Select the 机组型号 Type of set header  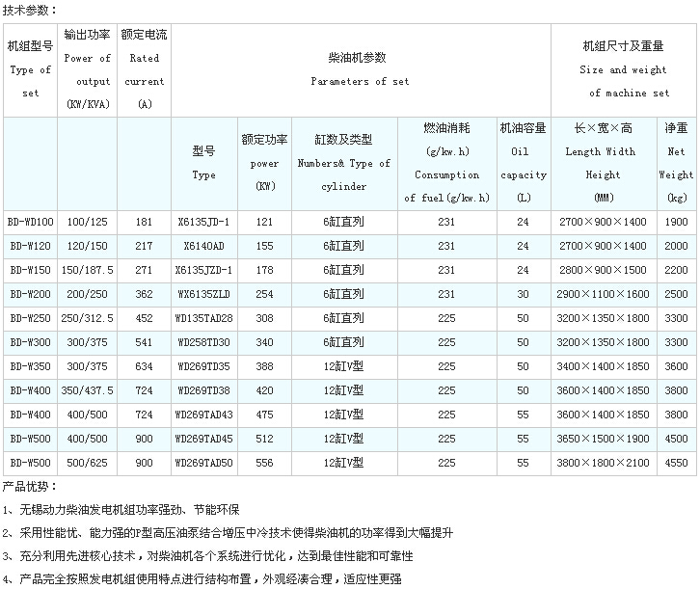tap(30, 69)
